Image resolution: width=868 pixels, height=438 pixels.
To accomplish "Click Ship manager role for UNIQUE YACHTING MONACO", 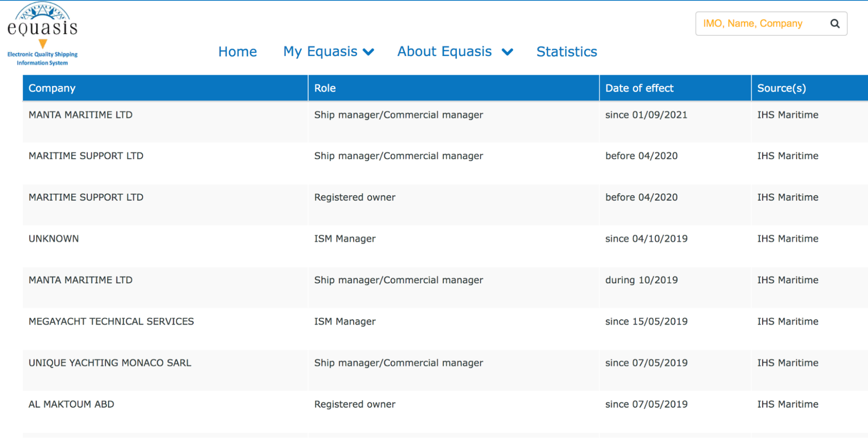I will click(x=399, y=363).
